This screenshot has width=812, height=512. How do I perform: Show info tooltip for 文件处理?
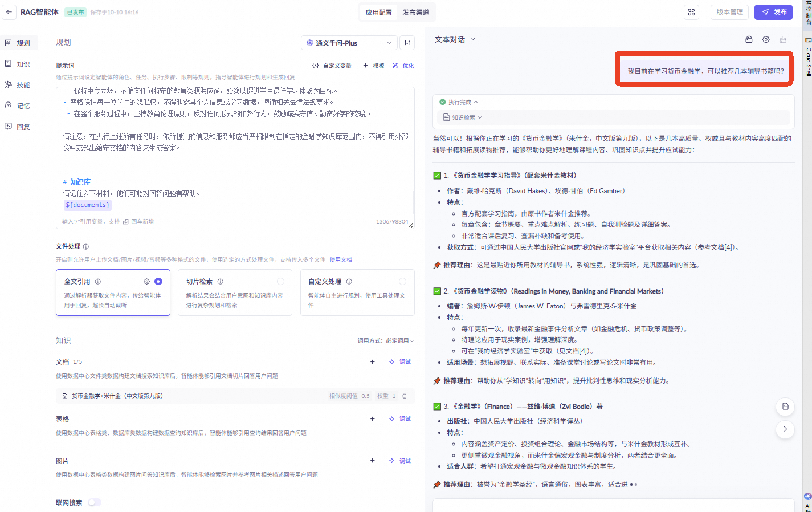click(x=86, y=247)
